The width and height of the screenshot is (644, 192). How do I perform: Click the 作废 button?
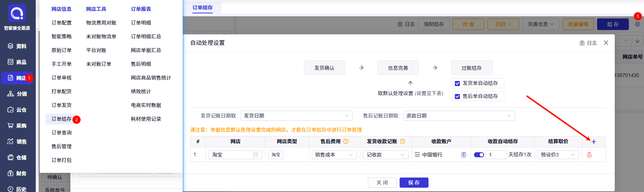click(x=469, y=24)
